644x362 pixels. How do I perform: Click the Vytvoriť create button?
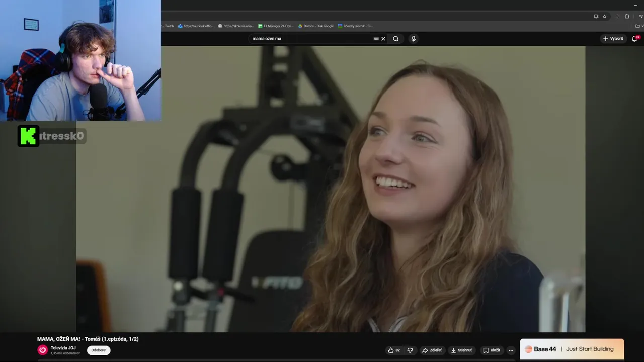point(613,39)
